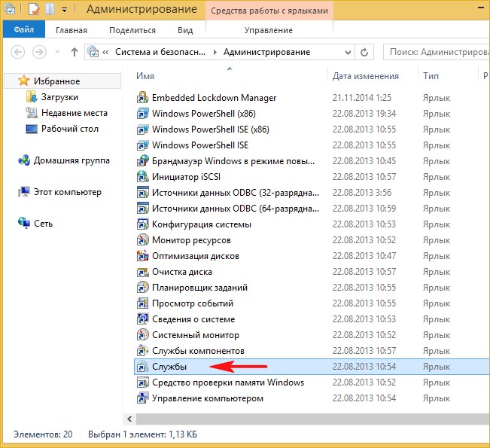Select the Службы shortcut icon
The width and height of the screenshot is (490, 448).
[143, 367]
